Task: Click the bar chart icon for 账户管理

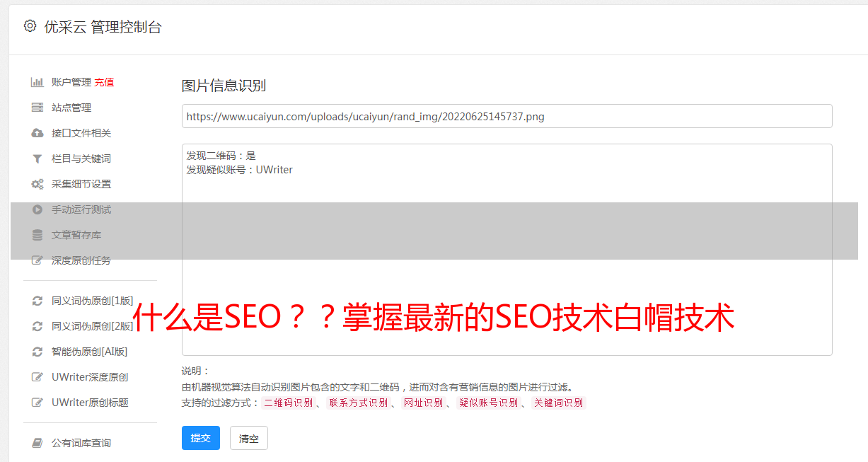Action: click(x=37, y=82)
